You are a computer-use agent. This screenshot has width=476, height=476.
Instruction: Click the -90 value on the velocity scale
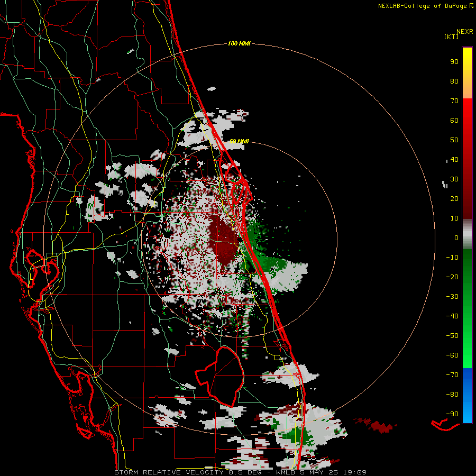[x=452, y=414]
